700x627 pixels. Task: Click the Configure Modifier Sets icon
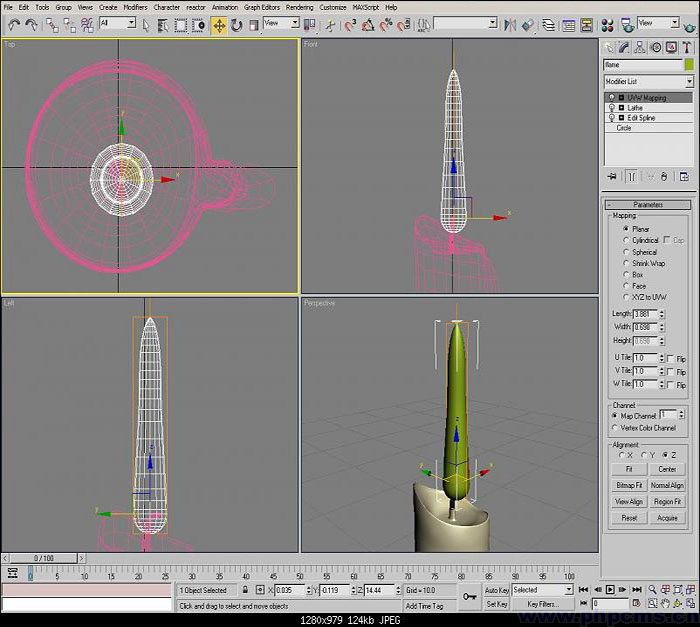[x=684, y=176]
